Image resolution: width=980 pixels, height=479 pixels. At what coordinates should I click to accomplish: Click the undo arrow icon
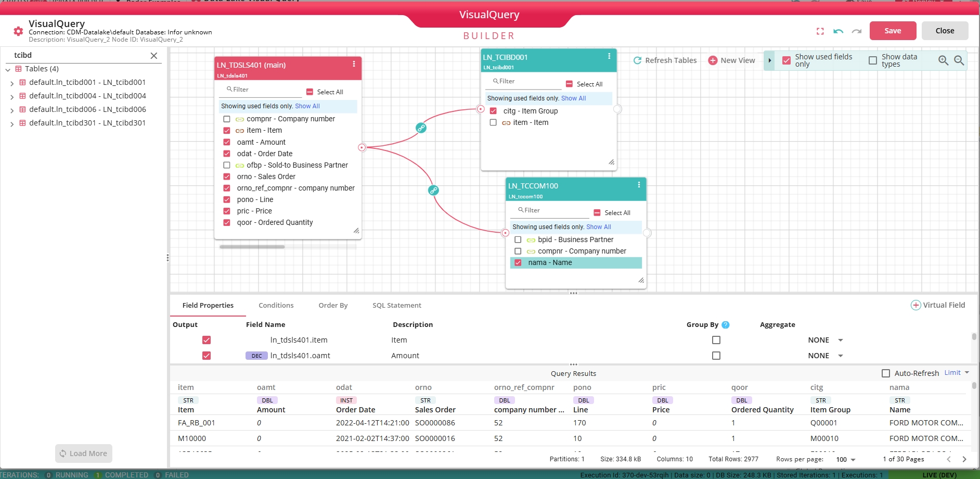pos(839,31)
